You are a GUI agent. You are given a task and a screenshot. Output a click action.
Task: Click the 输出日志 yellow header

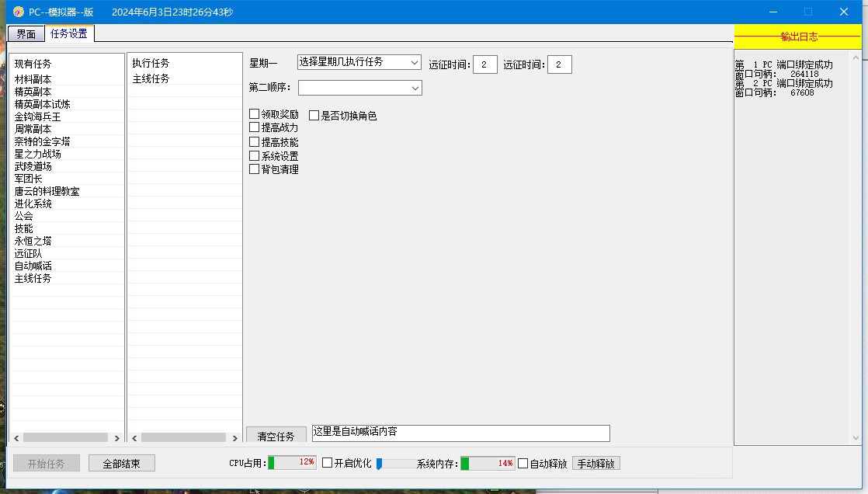[x=797, y=37]
